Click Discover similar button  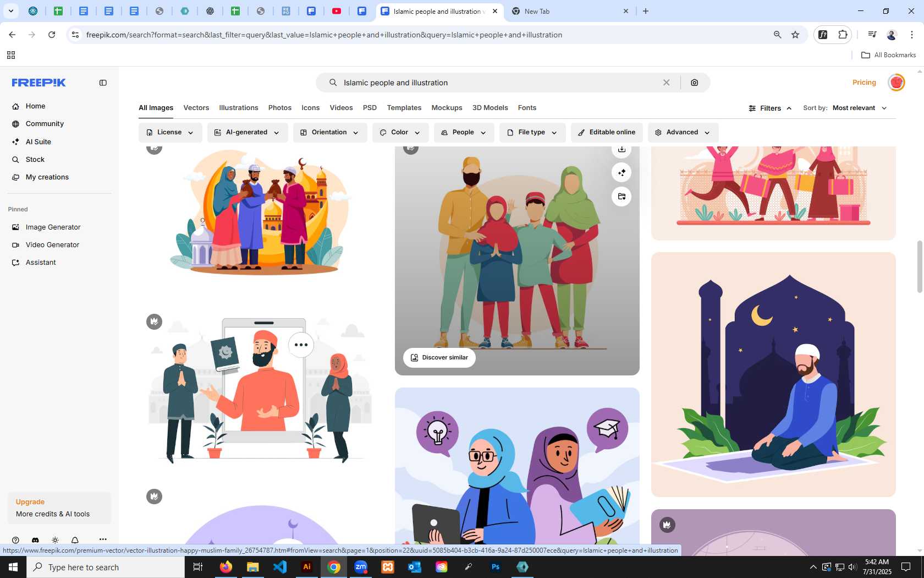point(439,358)
